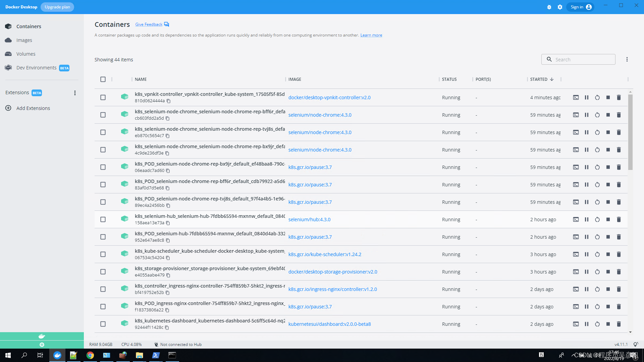Copy container ID bf419752e52b
The image size is (644, 362).
tap(168, 293)
